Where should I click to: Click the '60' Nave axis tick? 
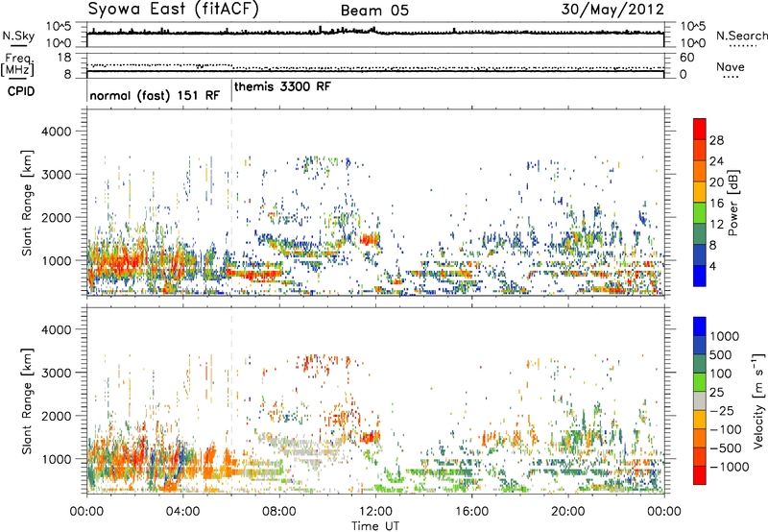tap(686, 58)
